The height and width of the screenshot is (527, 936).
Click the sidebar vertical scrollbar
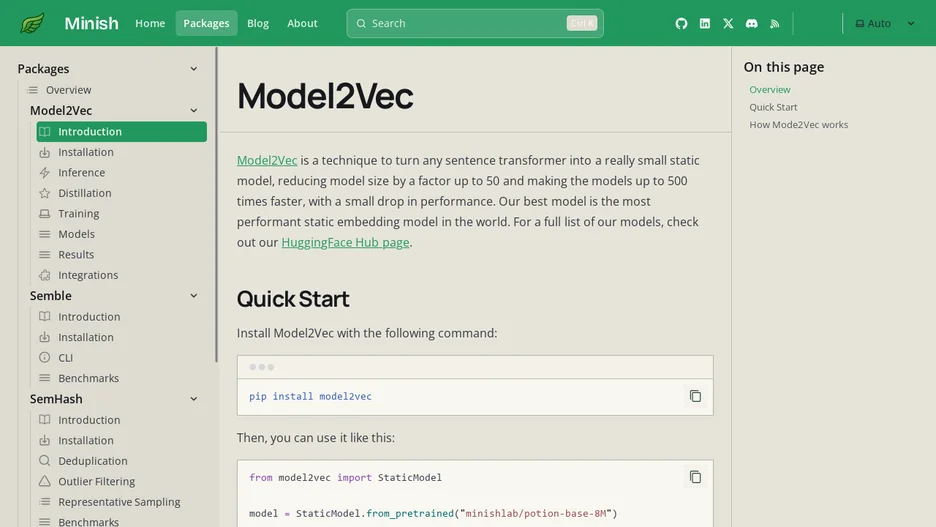tap(216, 204)
